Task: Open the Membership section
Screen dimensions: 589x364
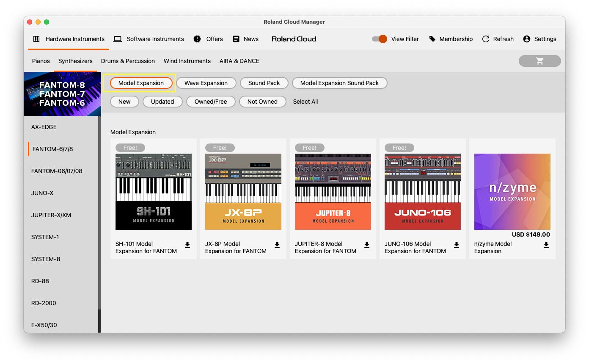Action: [x=451, y=39]
